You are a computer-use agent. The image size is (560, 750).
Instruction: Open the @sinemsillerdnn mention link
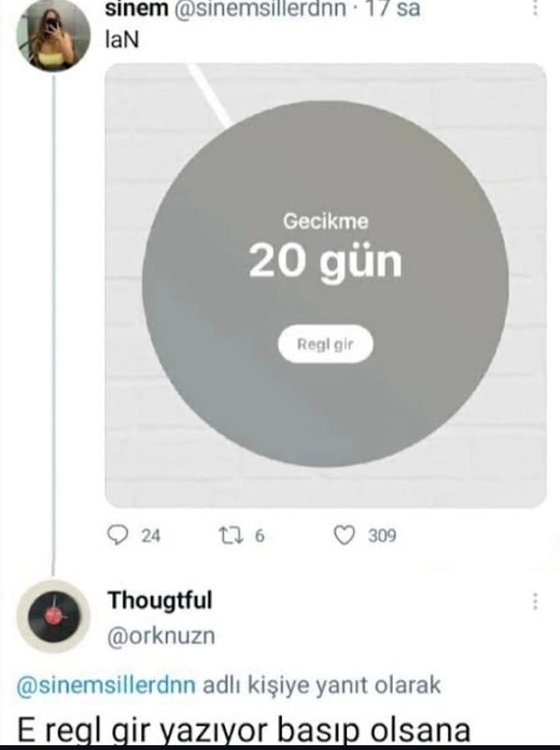[x=106, y=685]
